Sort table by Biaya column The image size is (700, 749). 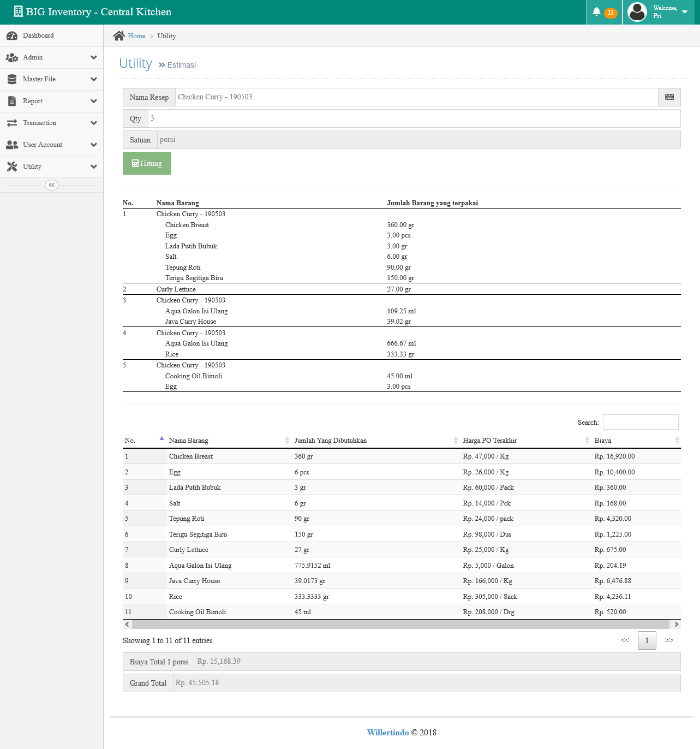(636, 441)
